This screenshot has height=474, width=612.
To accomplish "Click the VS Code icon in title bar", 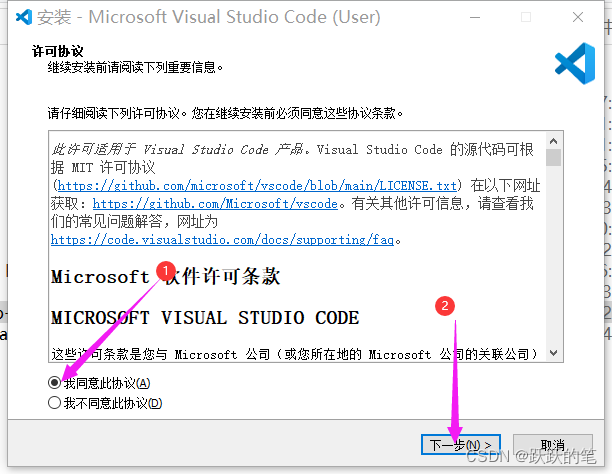I will (23, 17).
